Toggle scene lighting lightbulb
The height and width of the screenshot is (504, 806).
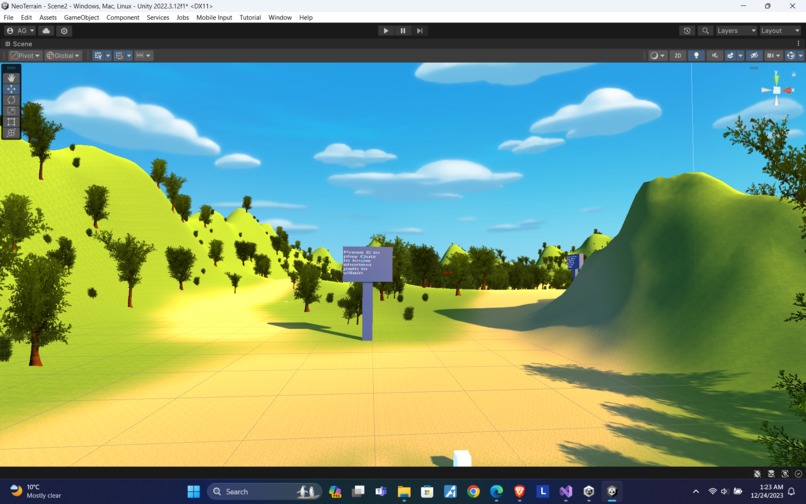pos(697,56)
